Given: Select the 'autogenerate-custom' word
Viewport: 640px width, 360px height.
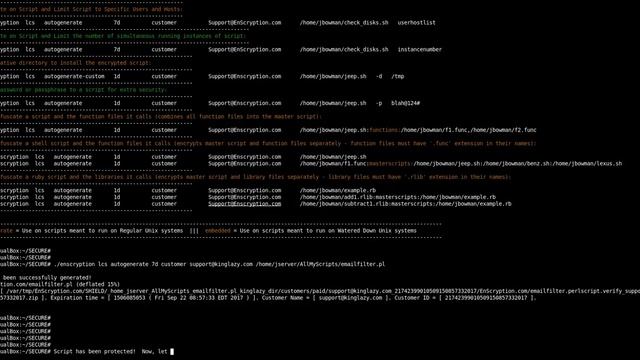Looking at the screenshot, I should click(x=74, y=76).
